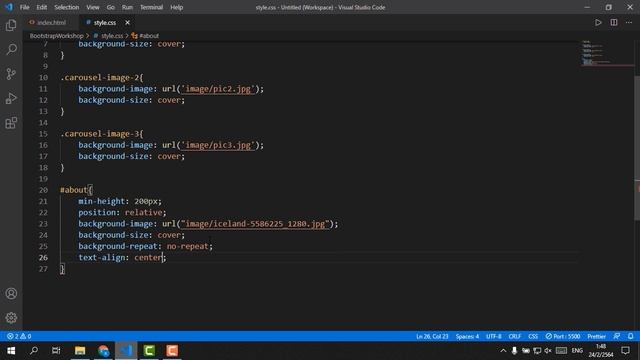Open the Terminal menu
This screenshot has width=640, height=360.
pyautogui.click(x=151, y=7)
